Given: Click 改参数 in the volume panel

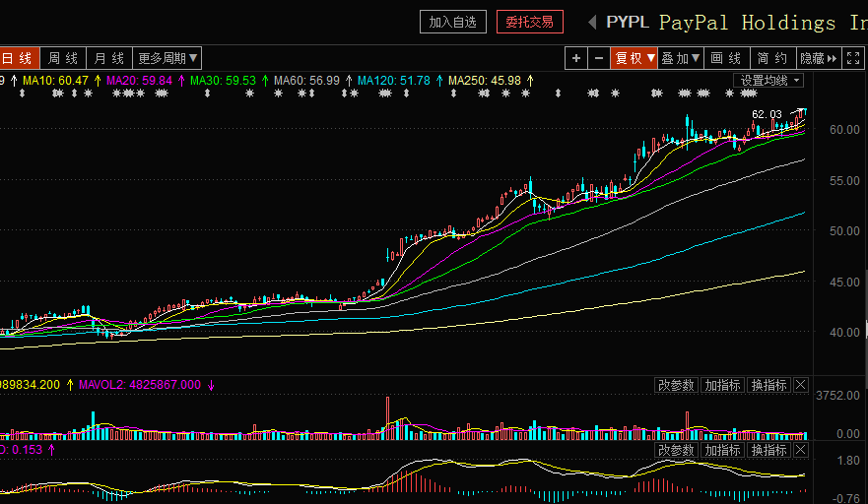Looking at the screenshot, I should [x=677, y=385].
